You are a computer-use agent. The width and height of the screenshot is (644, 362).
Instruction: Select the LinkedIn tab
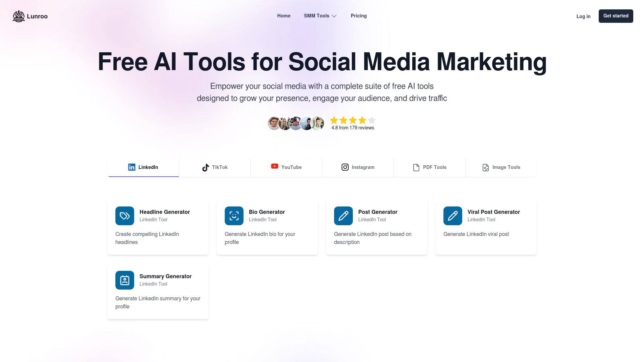point(143,167)
